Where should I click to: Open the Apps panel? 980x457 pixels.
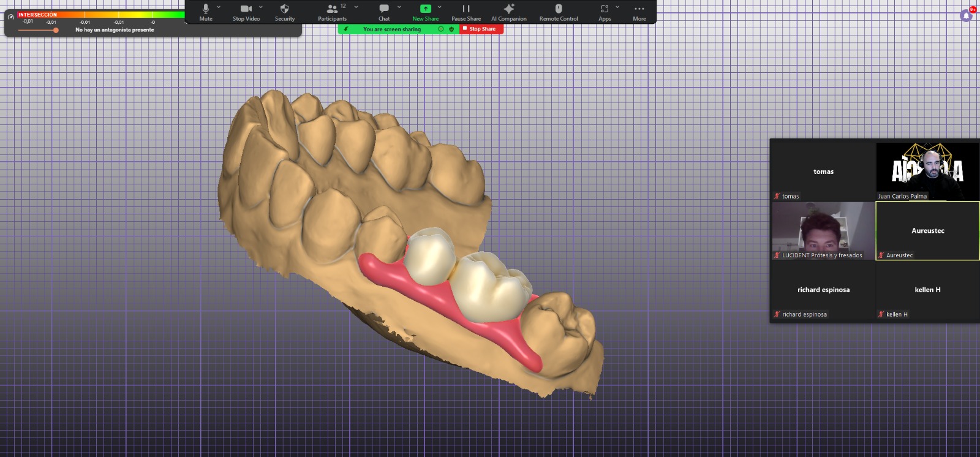605,12
